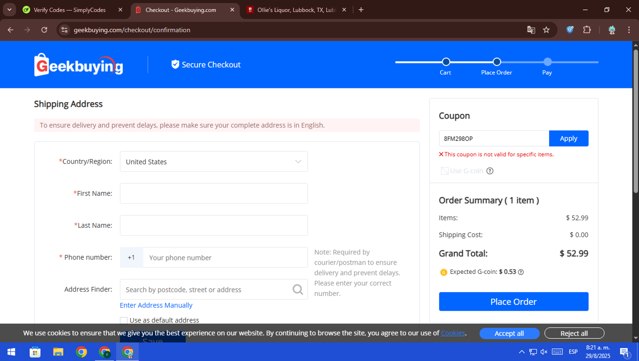The image size is (639, 361).
Task: Click the Expected G-coin coin icon
Action: pos(443,272)
